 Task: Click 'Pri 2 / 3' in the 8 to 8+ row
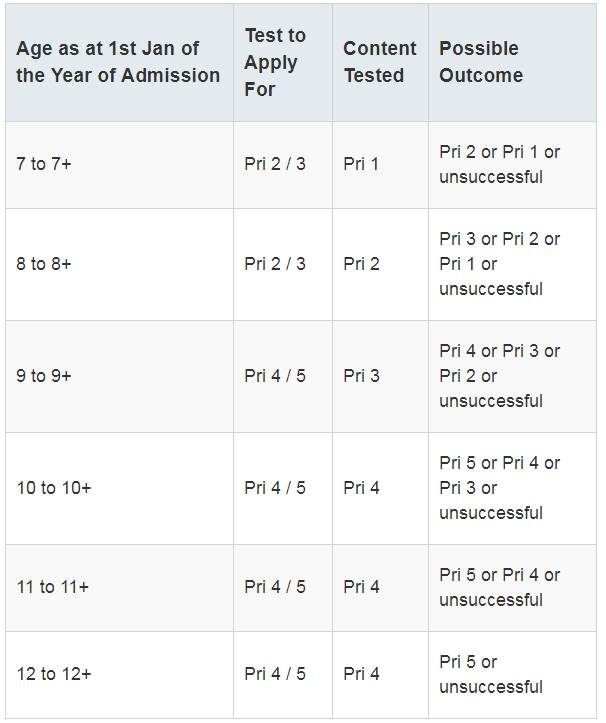(275, 264)
